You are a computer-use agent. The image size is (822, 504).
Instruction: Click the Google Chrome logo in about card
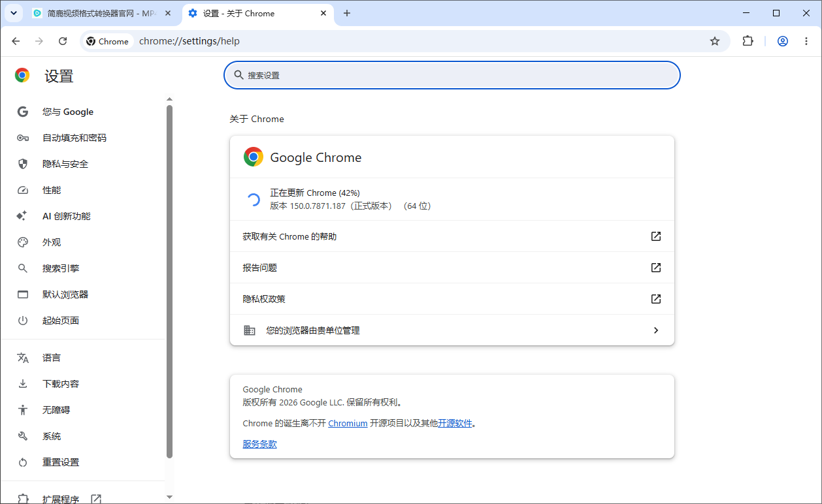tap(254, 157)
